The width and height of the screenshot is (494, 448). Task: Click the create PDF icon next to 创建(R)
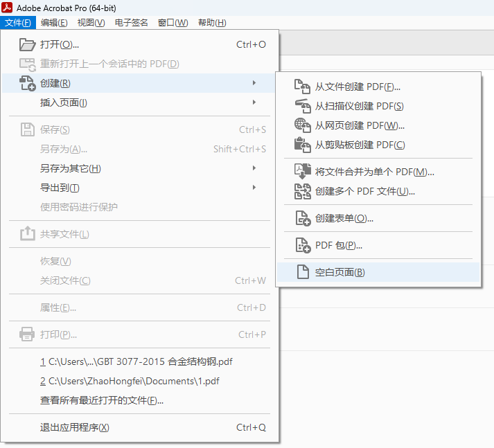click(x=28, y=83)
